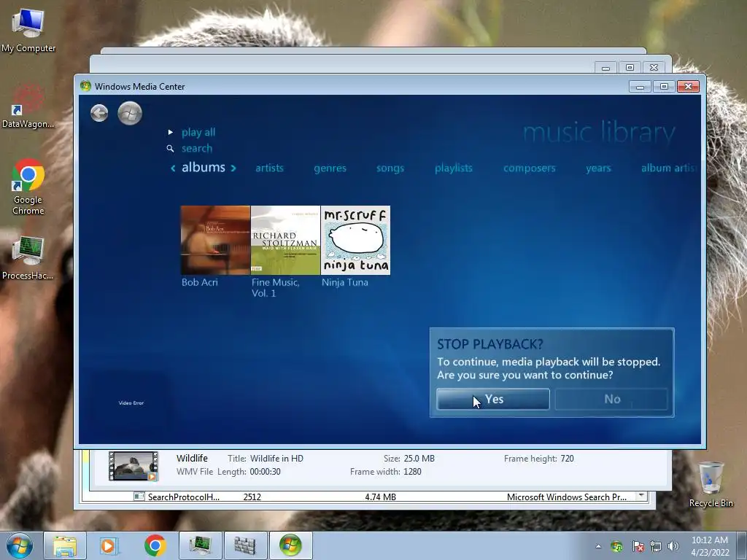Click the Frame height value 720
The image size is (747, 560).
tap(568, 459)
